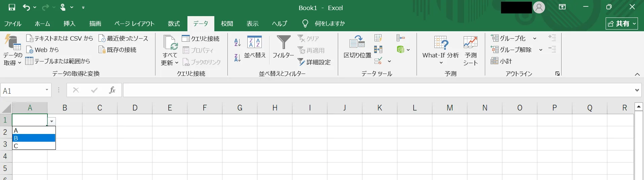Open the 区切り位置 text-to-columns tool

[357, 47]
